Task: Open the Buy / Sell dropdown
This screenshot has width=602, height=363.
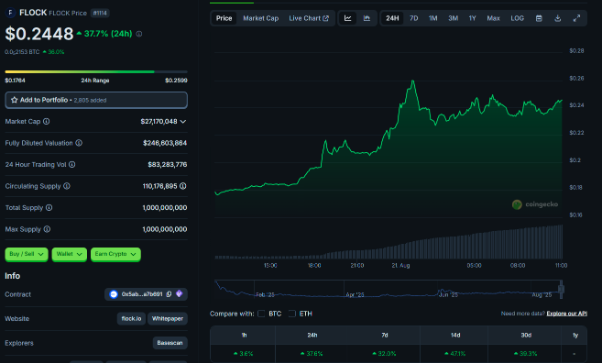Action: [x=26, y=254]
